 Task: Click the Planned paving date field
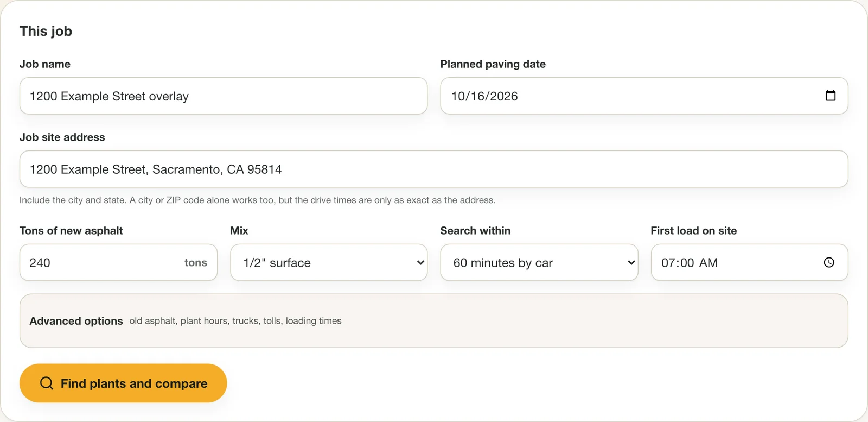(x=644, y=96)
